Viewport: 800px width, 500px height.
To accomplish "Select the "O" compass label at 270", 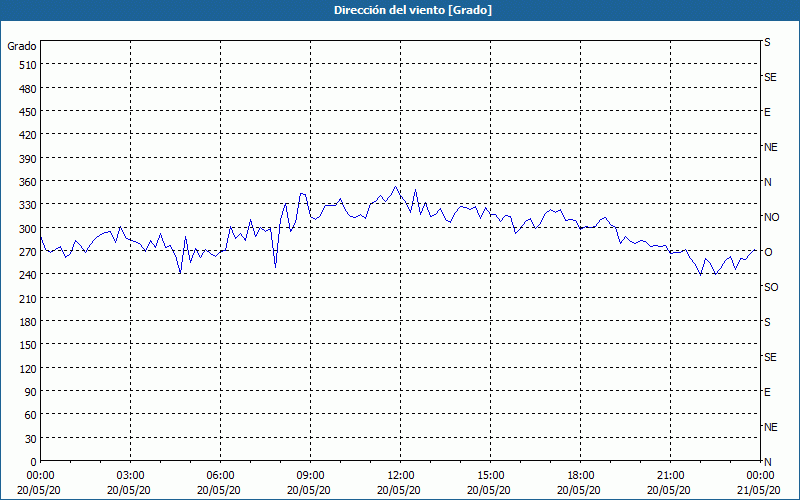I will [x=768, y=252].
